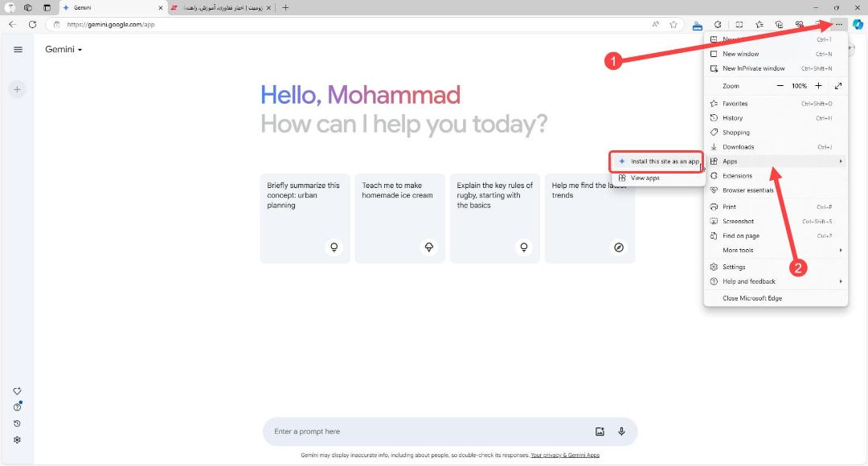
Task: Open Shopping from the menu
Action: (776, 133)
